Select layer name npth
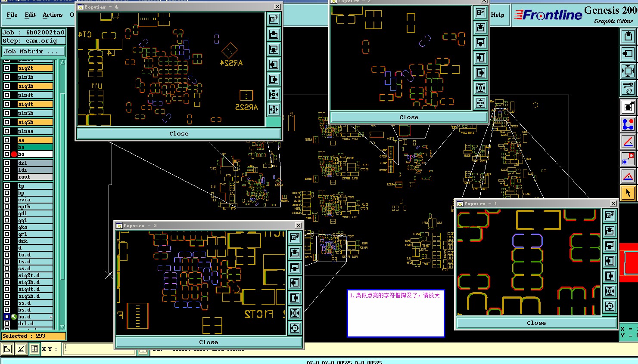This screenshot has height=364, width=638. point(35,207)
